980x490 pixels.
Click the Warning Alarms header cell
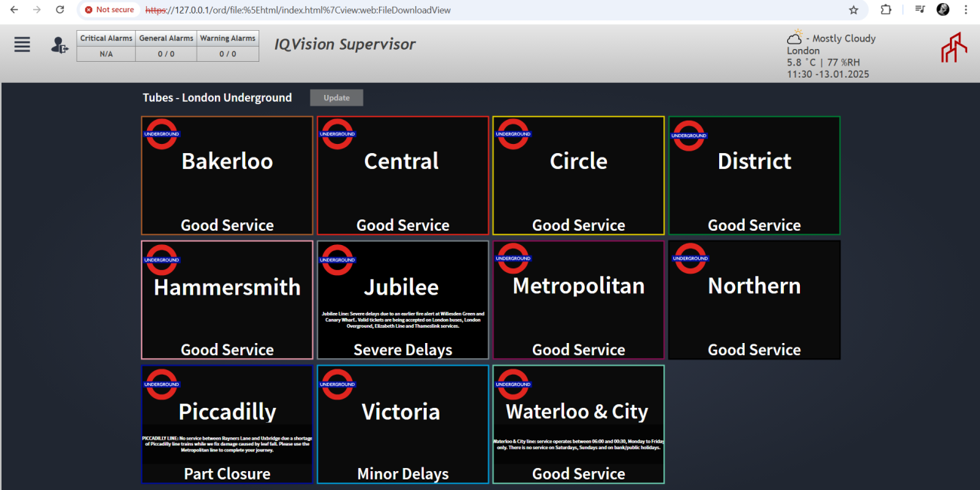[228, 38]
